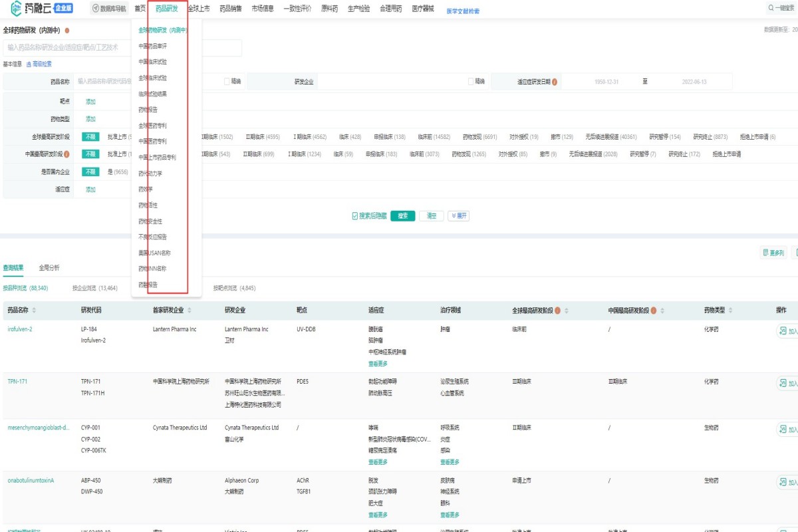Toggle 搜索后隐藏 checkbox
This screenshot has height=532, width=798.
[355, 215]
